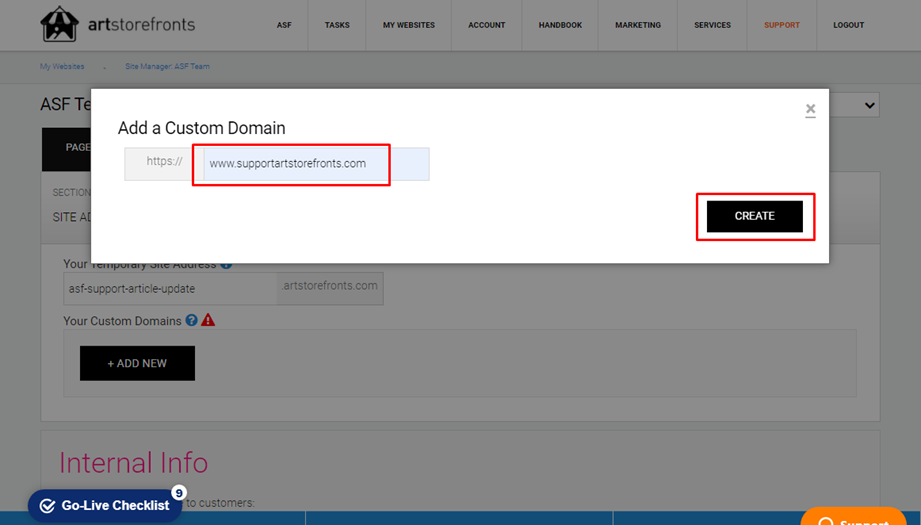Click the Temporary Site Address info icon

click(226, 265)
